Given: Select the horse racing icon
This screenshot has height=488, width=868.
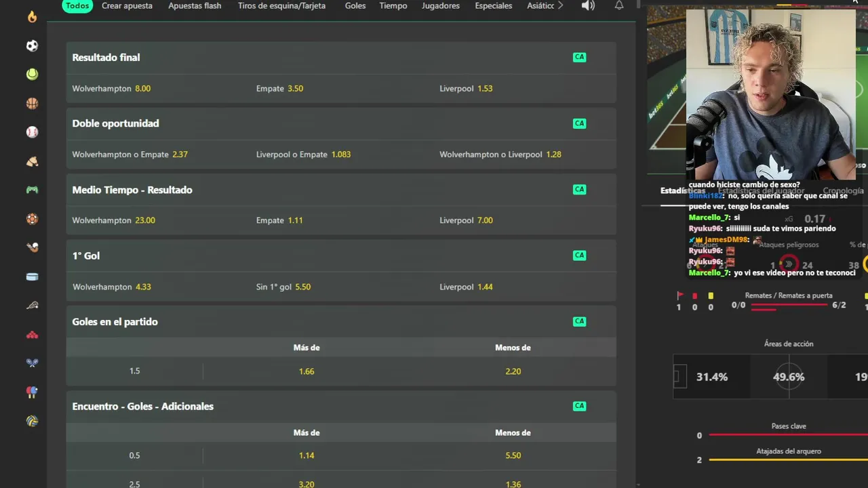Looking at the screenshot, I should point(32,161).
